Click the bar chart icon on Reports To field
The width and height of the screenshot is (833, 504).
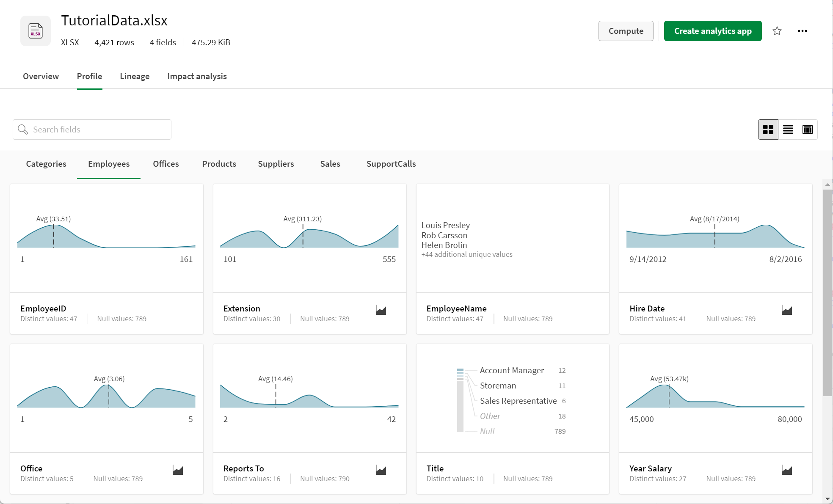381,469
